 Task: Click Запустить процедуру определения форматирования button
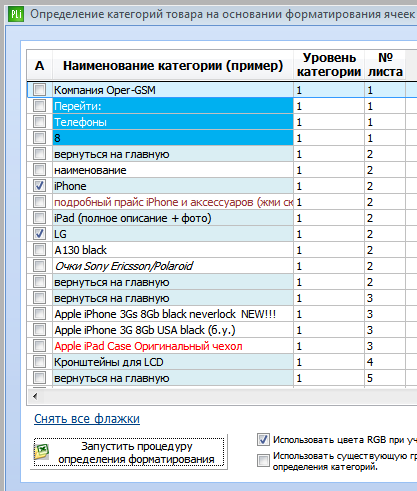click(129, 452)
